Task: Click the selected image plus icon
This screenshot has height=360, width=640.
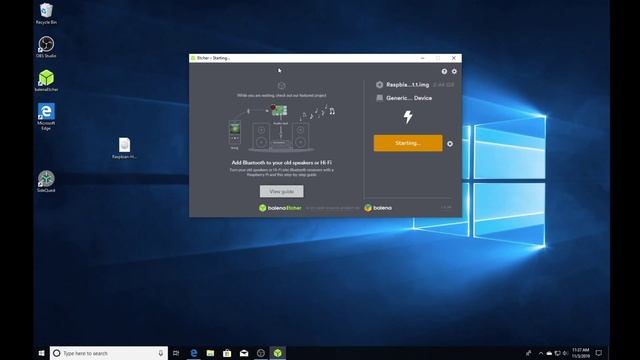Action: click(379, 85)
